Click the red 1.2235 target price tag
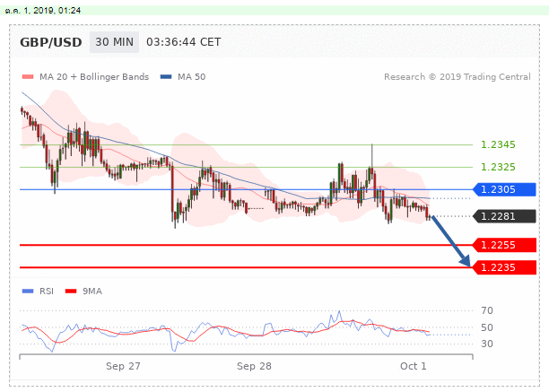 tap(504, 267)
